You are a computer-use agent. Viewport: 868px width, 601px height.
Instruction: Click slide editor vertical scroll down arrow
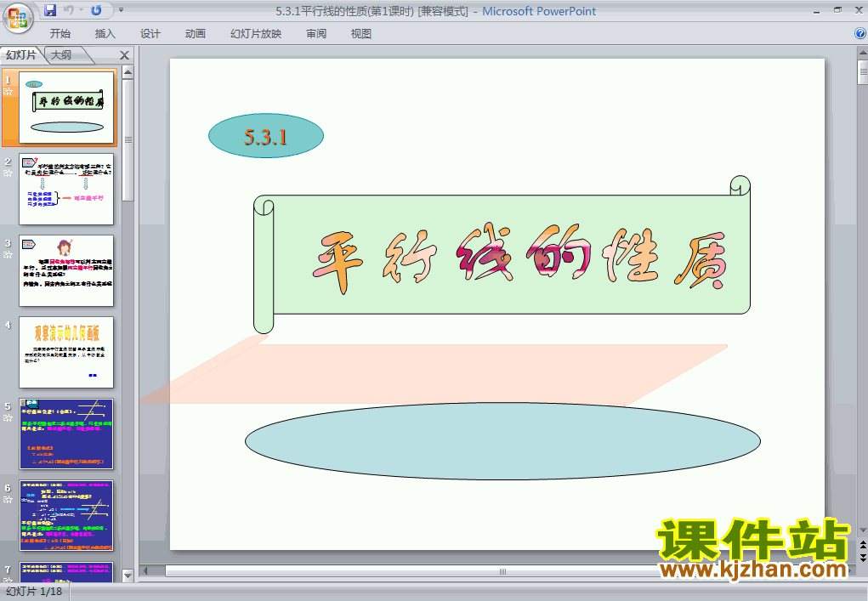pos(862,530)
